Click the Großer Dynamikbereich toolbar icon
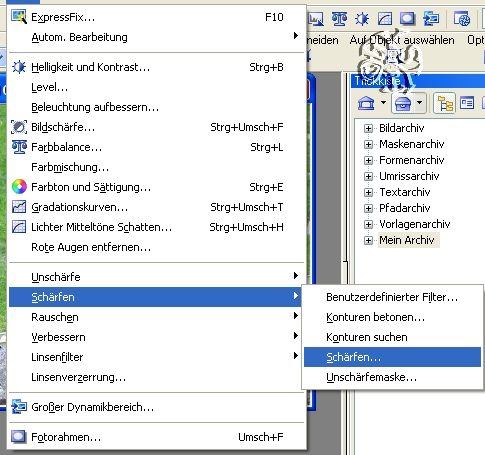 431,19
